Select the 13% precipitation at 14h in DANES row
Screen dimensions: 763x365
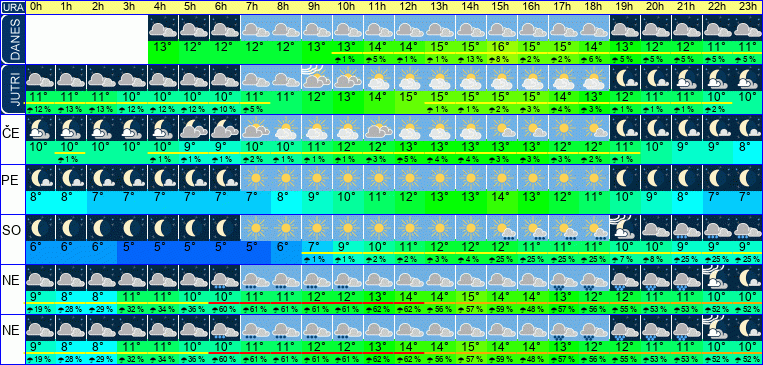coord(471,60)
